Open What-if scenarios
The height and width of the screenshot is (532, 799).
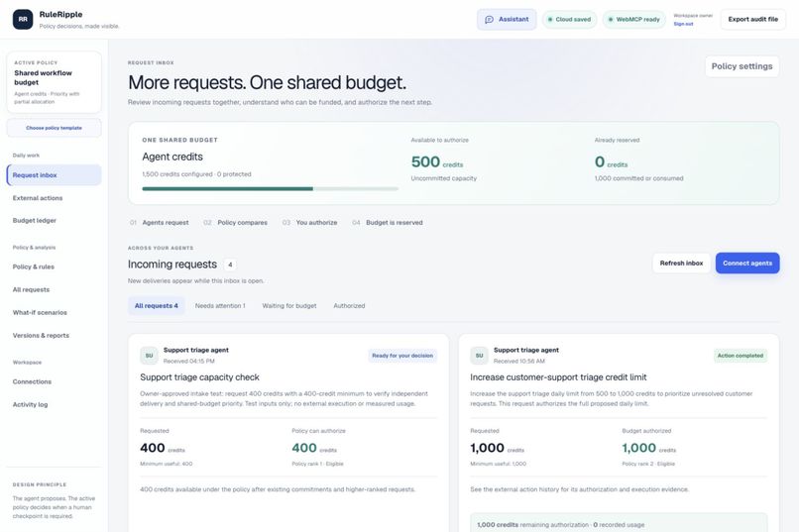pos(54,313)
